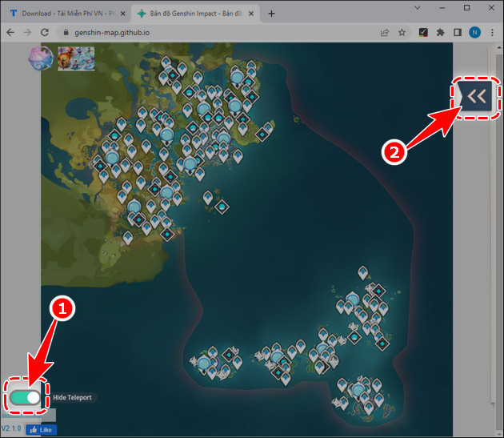The height and width of the screenshot is (438, 504).
Task: Click the V2.1.0 version label
Action: pyautogui.click(x=11, y=428)
